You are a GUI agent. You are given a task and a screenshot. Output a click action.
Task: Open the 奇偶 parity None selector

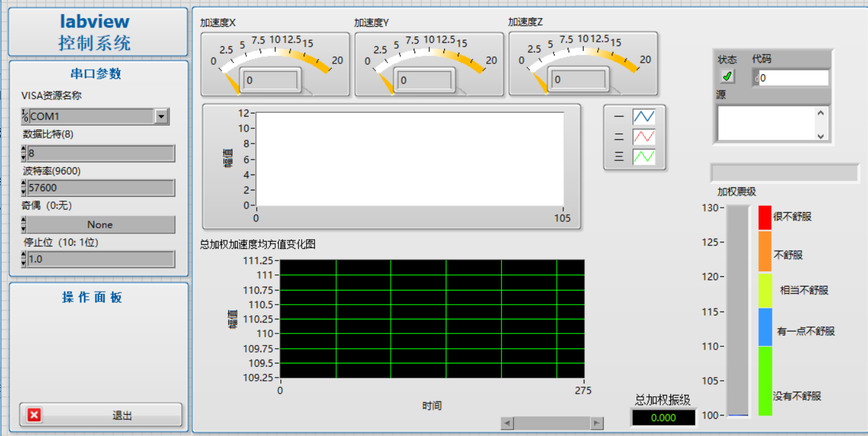point(99,224)
